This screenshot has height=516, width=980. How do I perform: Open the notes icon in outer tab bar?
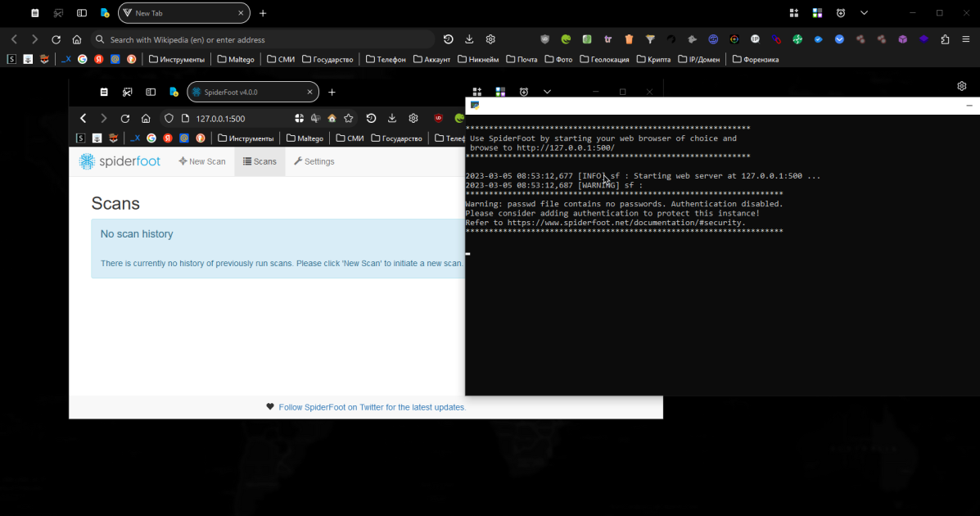[x=35, y=13]
